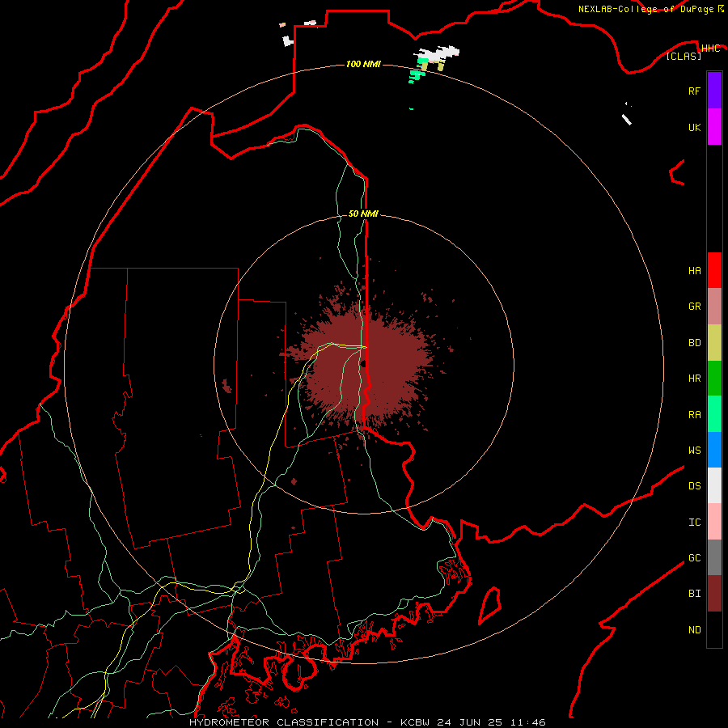Click the HA red legend swatch
Viewport: 728px width, 728px height.
click(x=714, y=270)
